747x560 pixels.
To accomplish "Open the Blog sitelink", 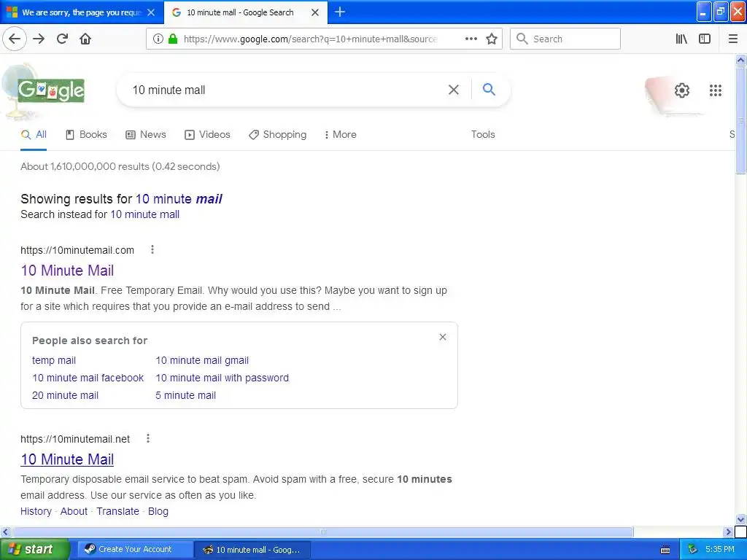I will (x=158, y=511).
